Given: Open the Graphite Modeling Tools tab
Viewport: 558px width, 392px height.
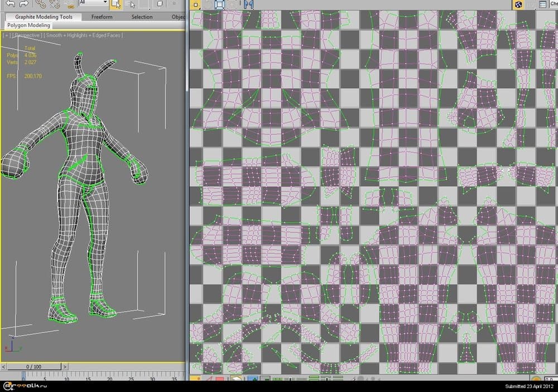Looking at the screenshot, I should coord(44,17).
